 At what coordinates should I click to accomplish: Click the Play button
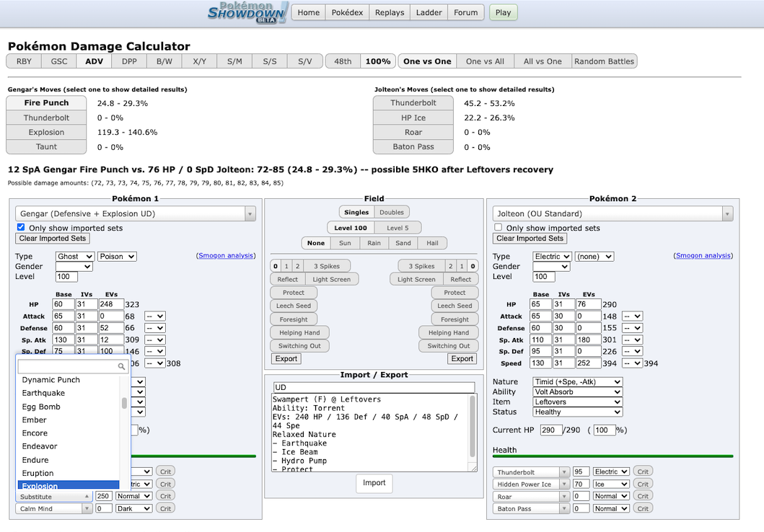(x=503, y=13)
